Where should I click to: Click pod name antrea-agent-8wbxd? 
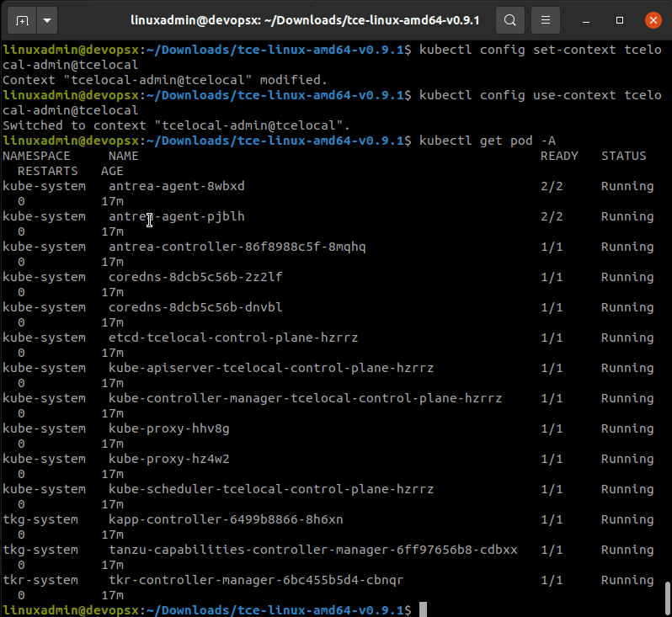[177, 186]
